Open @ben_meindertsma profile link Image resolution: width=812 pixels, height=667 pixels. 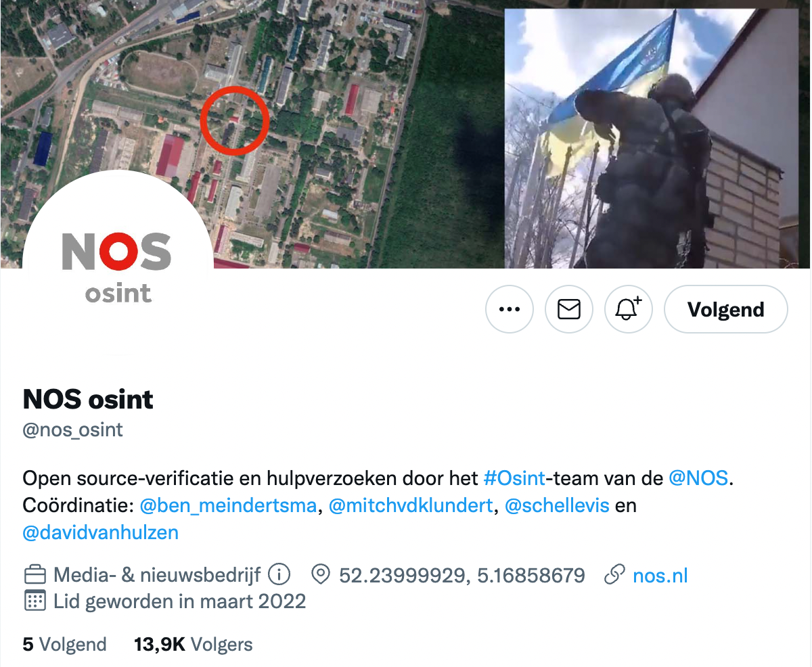click(228, 505)
